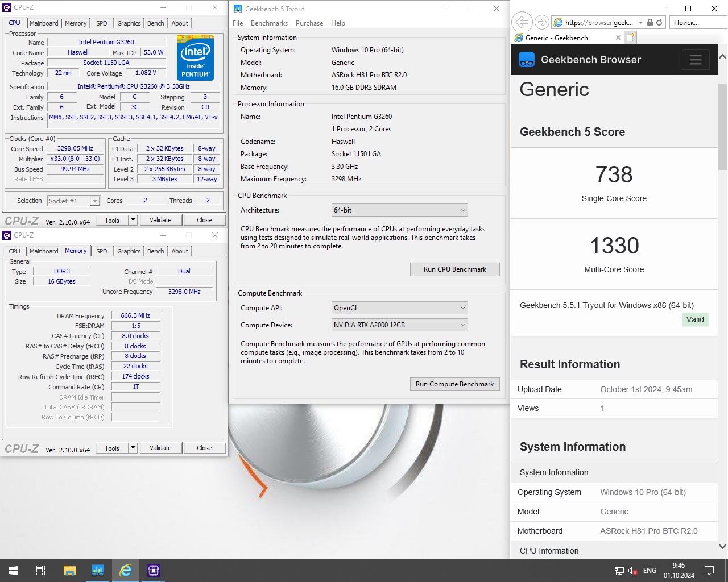
Task: Open Task View on the taskbar
Action: coord(41,571)
